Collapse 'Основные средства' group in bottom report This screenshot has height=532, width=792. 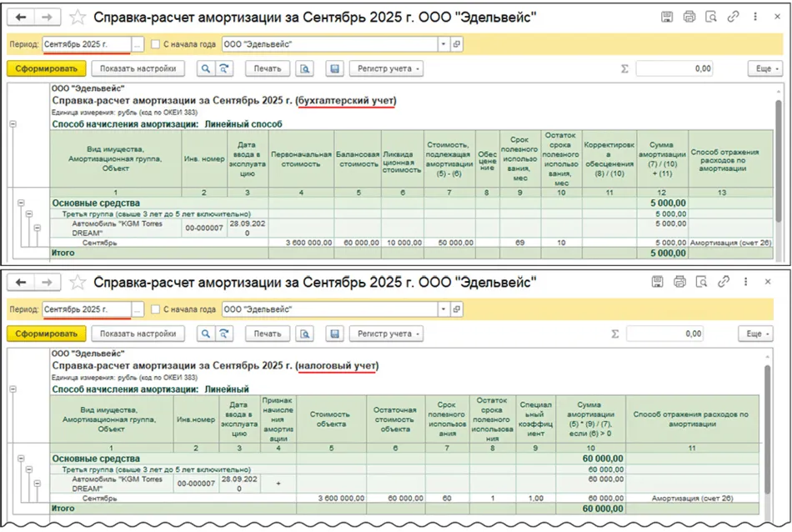tap(21, 459)
